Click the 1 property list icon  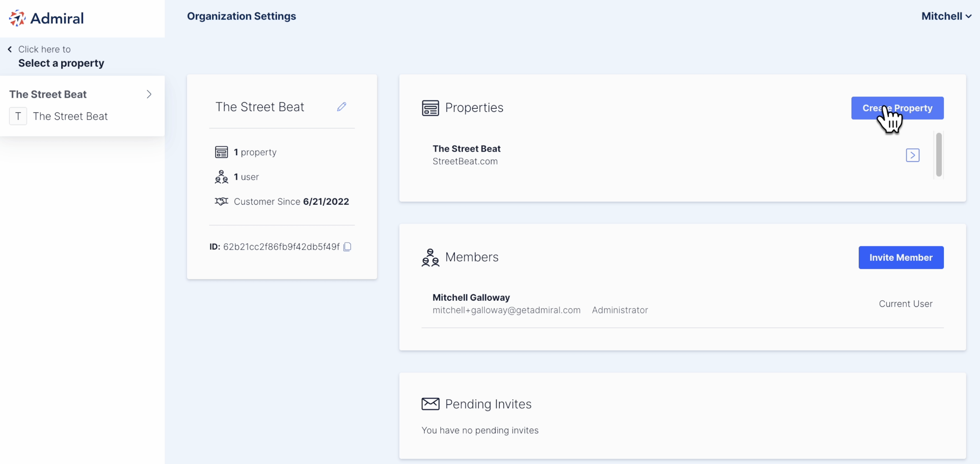tap(222, 152)
